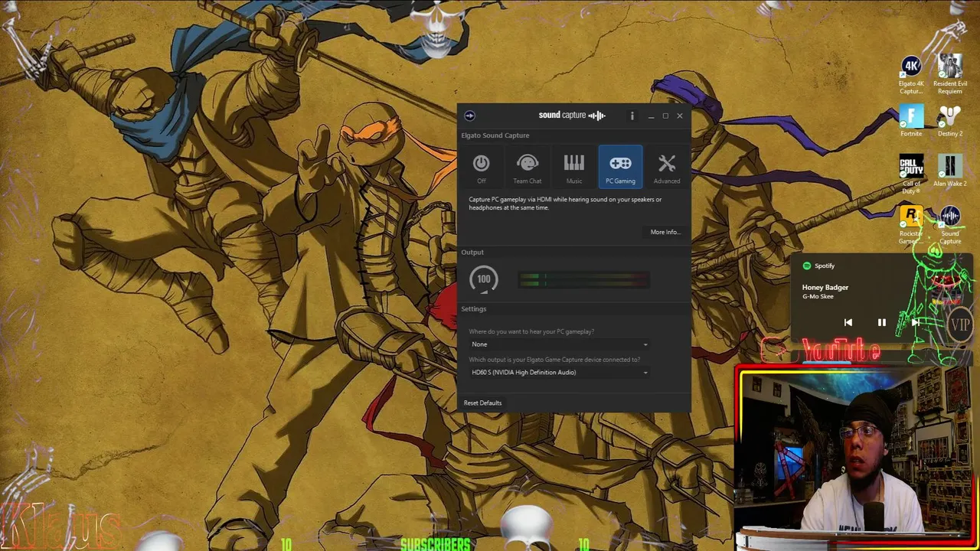
Task: Click the Elgato logo icon in title bar
Action: [469, 116]
